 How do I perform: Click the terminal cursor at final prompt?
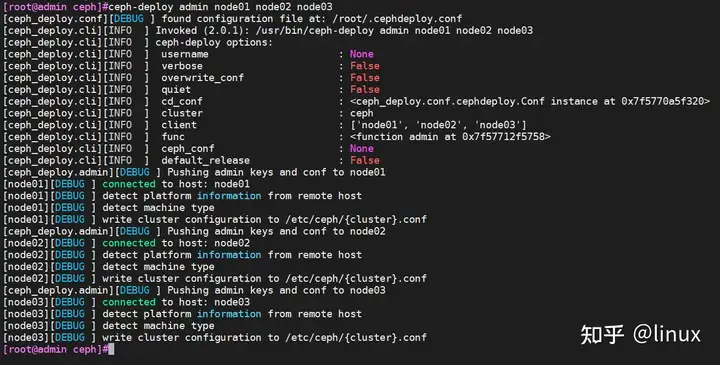(111, 349)
